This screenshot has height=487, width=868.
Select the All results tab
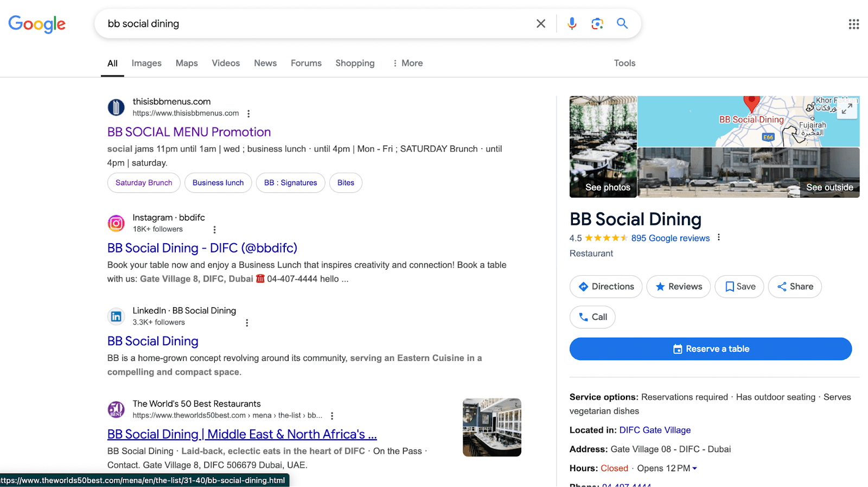point(112,63)
